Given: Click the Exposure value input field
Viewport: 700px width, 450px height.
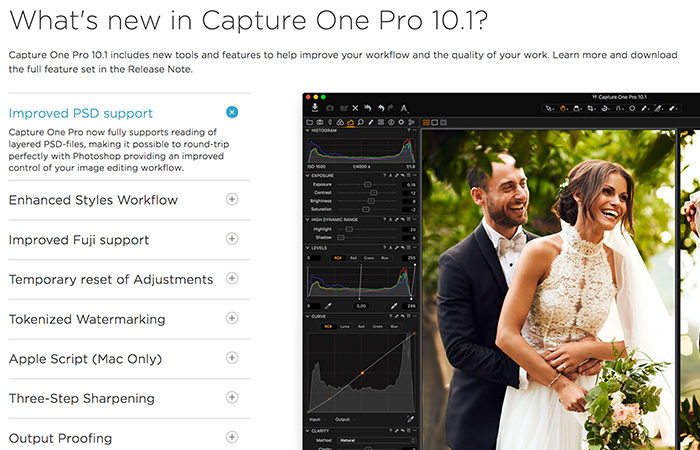Looking at the screenshot, I should [409, 184].
